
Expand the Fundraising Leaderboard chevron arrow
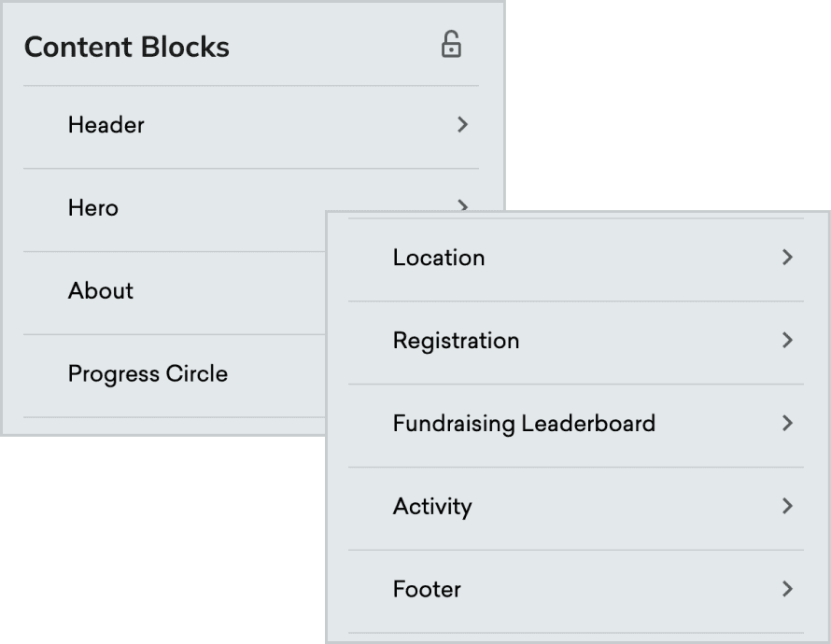[787, 423]
